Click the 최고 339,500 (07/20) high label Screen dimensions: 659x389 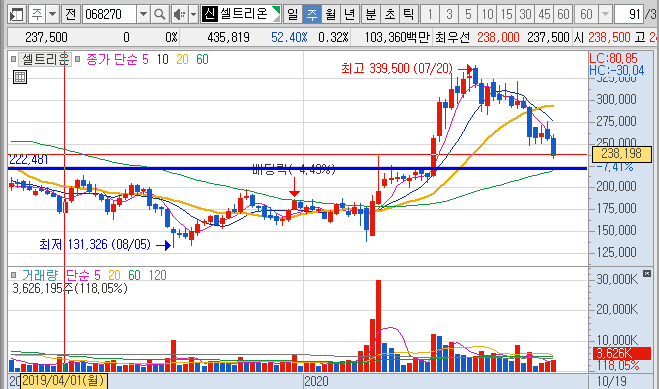(397, 68)
